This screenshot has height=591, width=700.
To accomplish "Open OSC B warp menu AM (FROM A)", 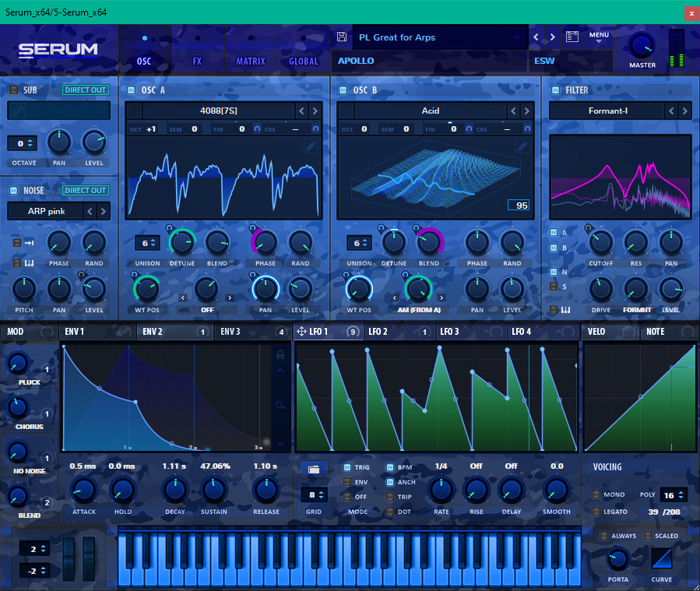I will (419, 310).
